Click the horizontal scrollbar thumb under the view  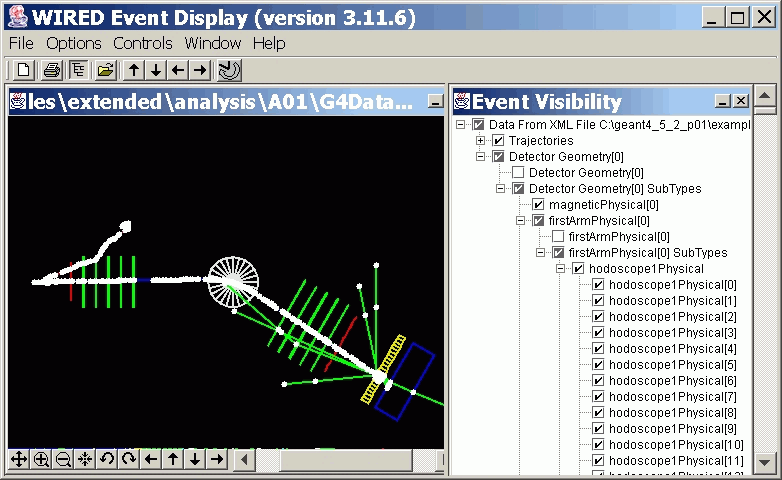[x=346, y=460]
